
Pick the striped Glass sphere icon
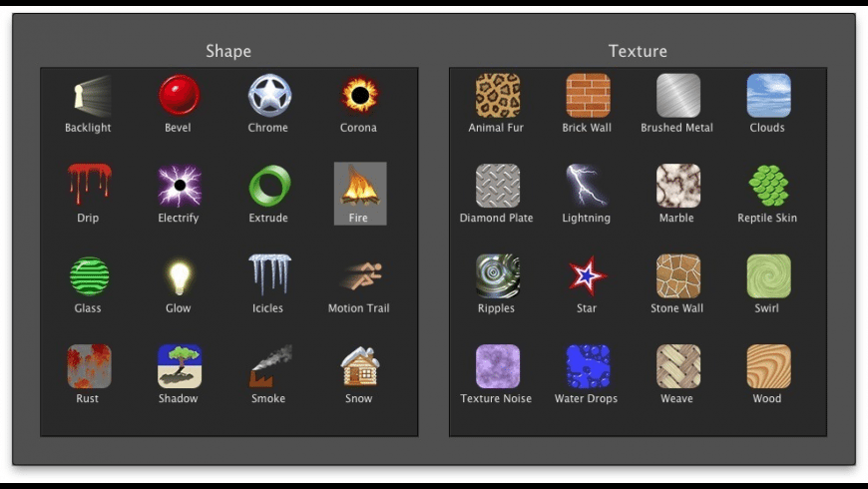coord(89,275)
